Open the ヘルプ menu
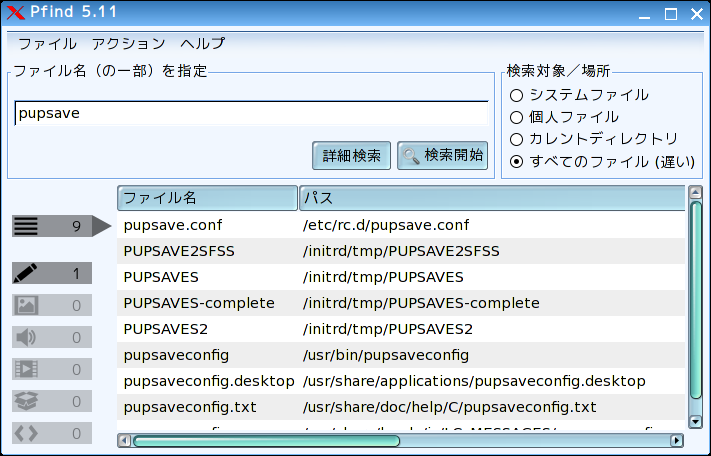 203,44
